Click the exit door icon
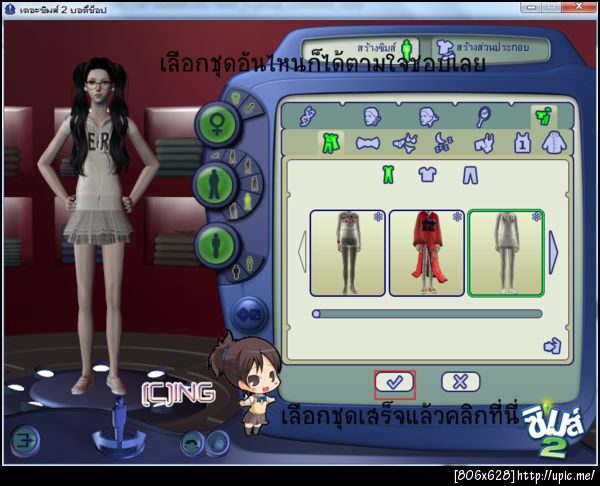Viewport: 600px width, 486px height. [25, 441]
